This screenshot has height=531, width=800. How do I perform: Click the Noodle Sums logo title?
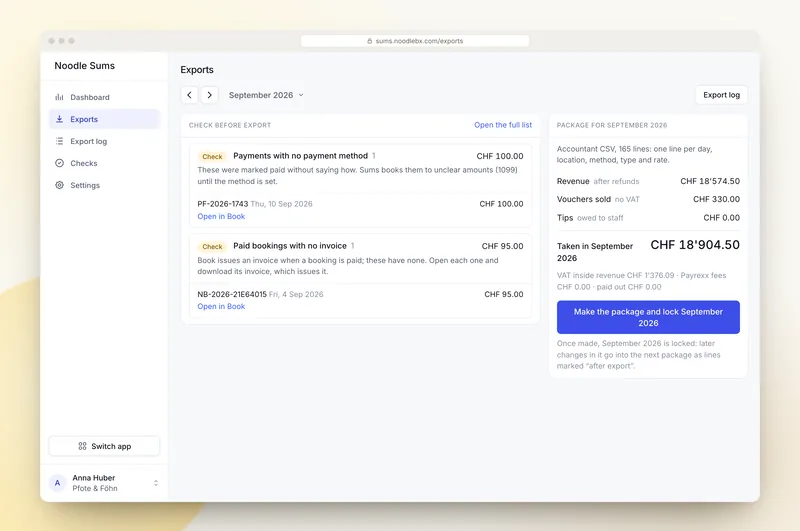pos(85,66)
